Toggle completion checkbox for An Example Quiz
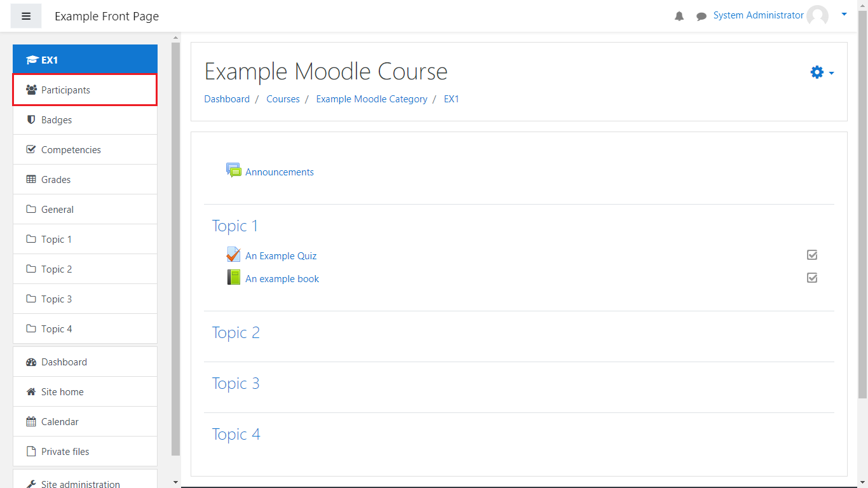 point(812,255)
